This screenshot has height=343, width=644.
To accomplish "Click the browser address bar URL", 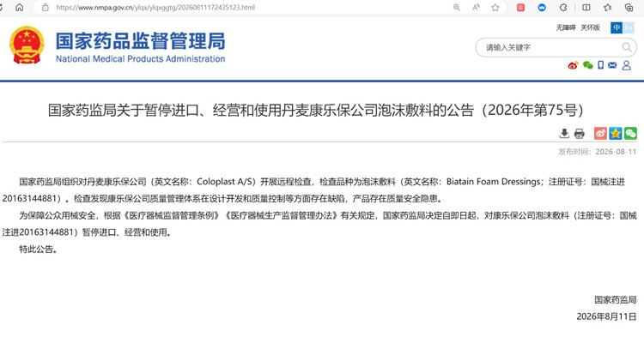I will coord(155,8).
